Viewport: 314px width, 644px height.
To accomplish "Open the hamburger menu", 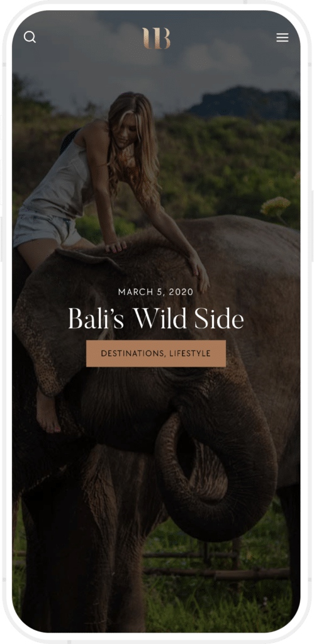I will point(283,38).
